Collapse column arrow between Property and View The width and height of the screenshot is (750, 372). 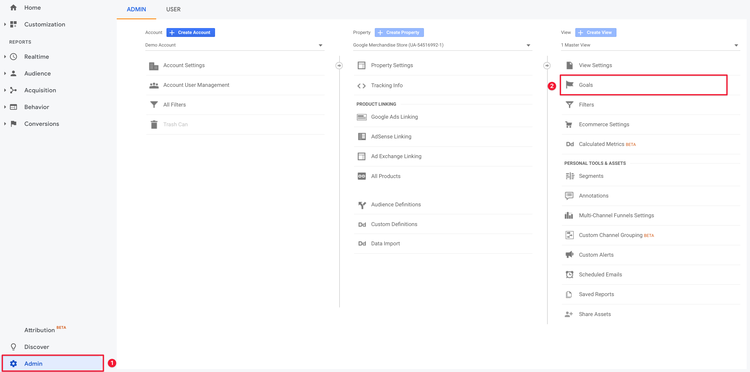(x=547, y=66)
